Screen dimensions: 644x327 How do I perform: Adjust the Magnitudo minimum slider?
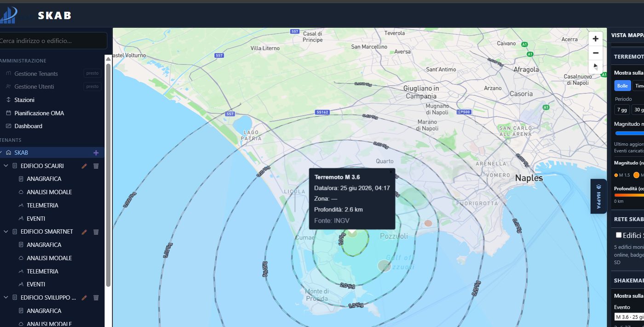pyautogui.click(x=630, y=133)
